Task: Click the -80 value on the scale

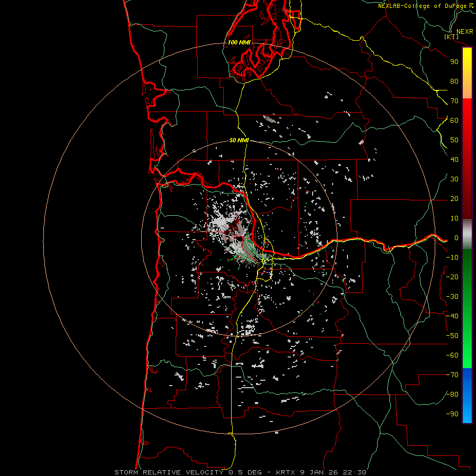Action: (x=452, y=395)
